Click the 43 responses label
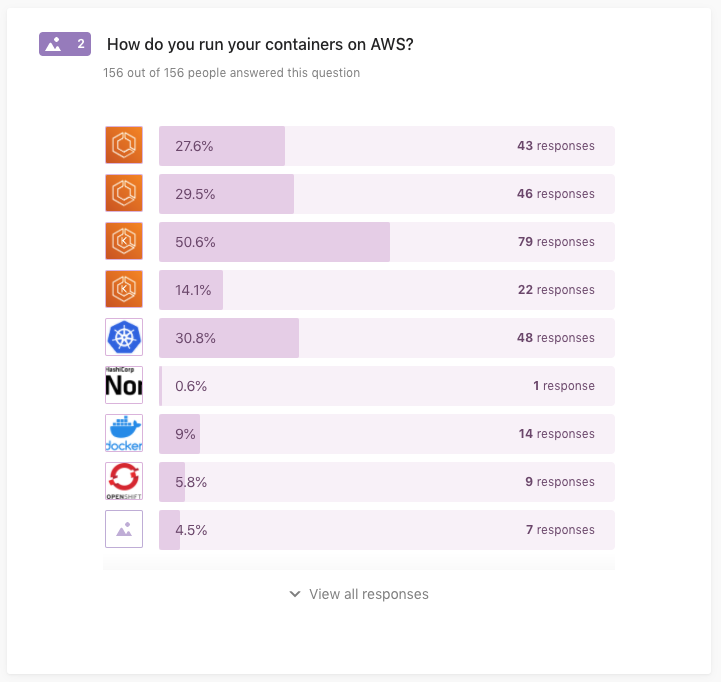 click(555, 146)
